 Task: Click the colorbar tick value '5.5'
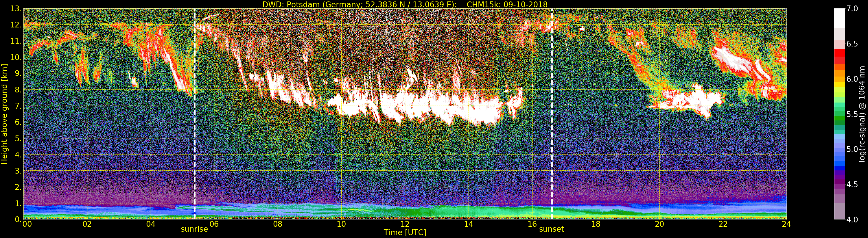(x=852, y=114)
